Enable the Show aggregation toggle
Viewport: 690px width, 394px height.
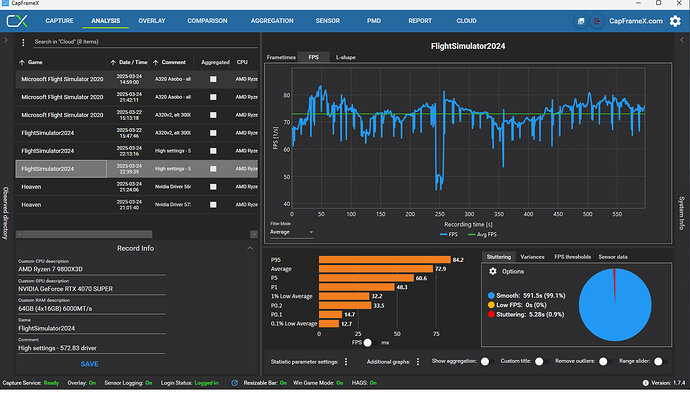[x=486, y=362]
